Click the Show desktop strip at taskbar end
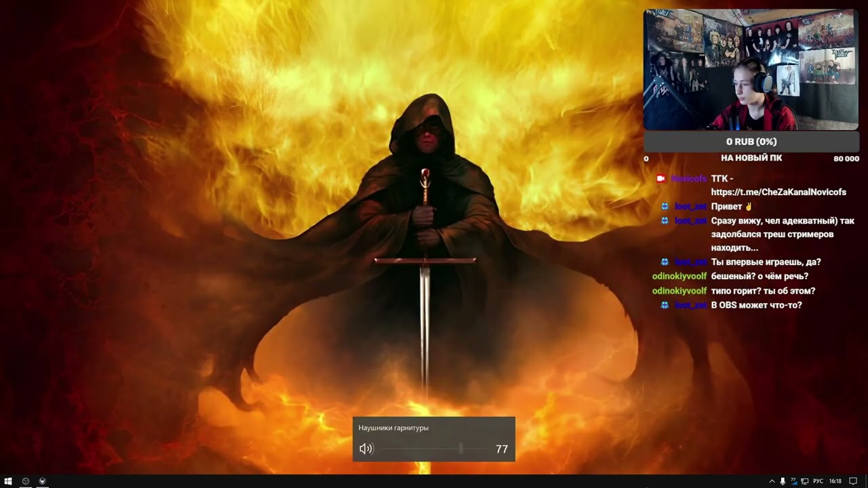This screenshot has width=868, height=488. pyautogui.click(x=866, y=481)
